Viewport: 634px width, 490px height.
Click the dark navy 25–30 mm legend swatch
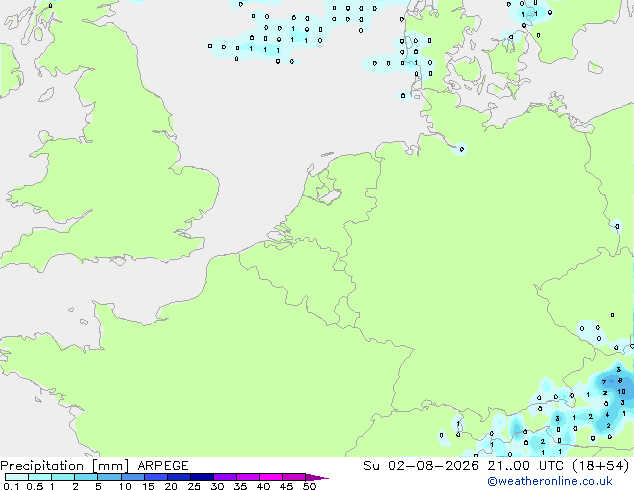pyautogui.click(x=202, y=477)
